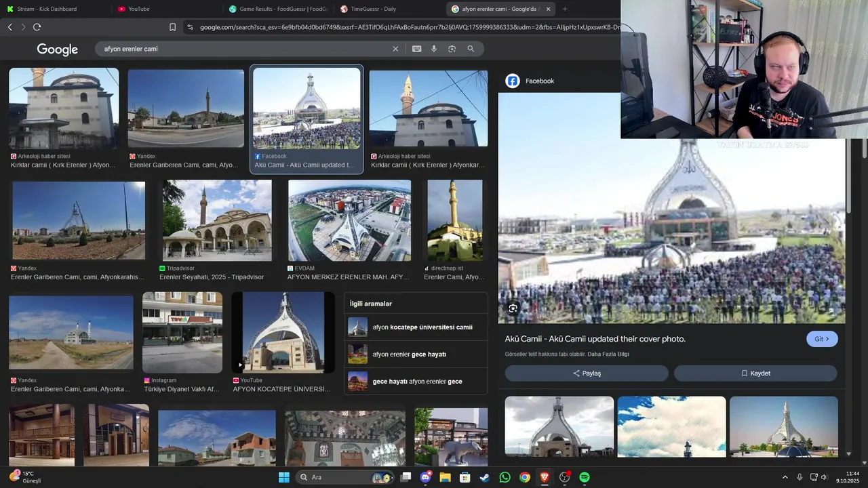Image resolution: width=868 pixels, height=488 pixels.
Task: Open the EVDAM Afyon Merkez Erenler thumbnail
Action: coord(349,220)
